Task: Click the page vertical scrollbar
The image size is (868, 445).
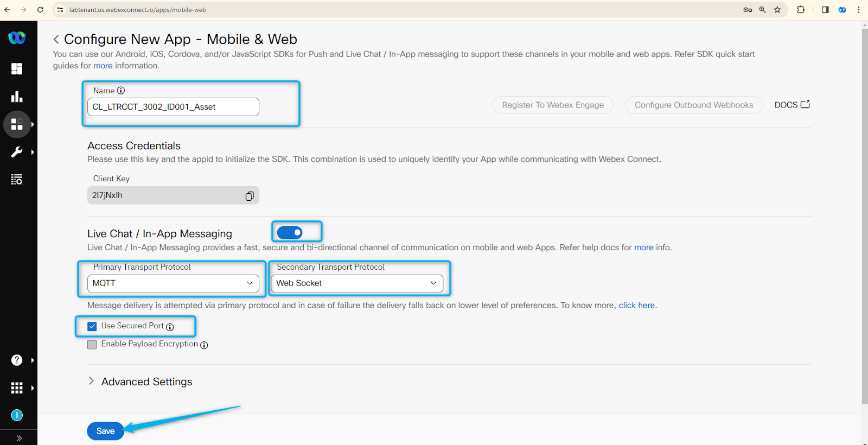Action: coord(865,217)
